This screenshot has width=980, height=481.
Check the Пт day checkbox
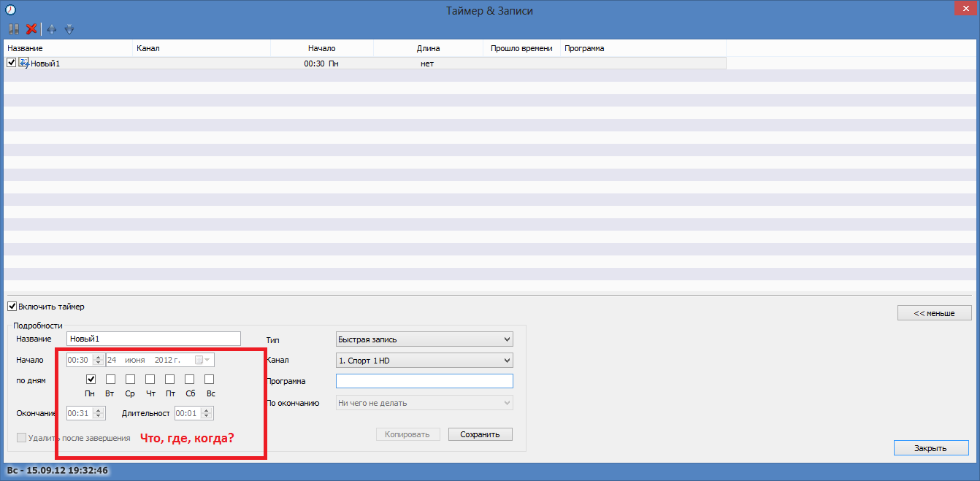point(169,380)
